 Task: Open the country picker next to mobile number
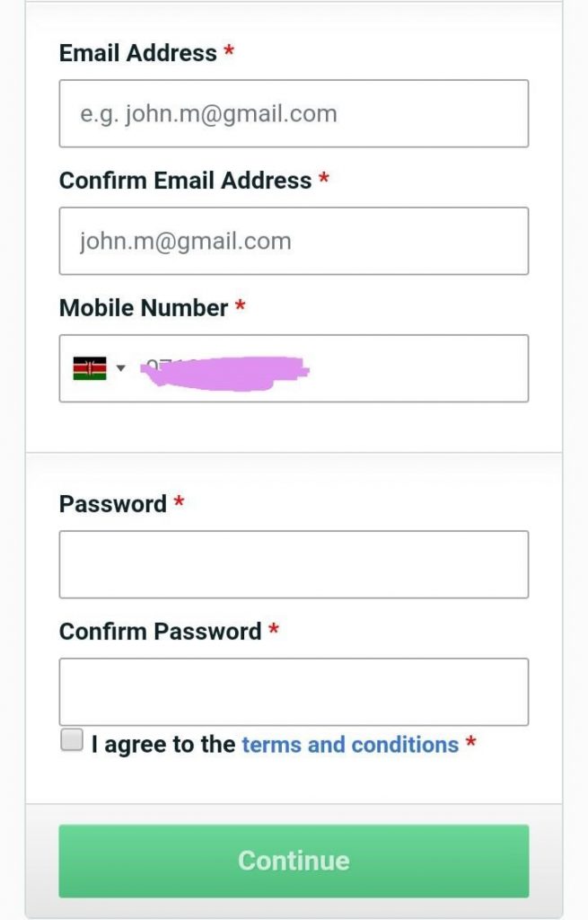tap(119, 368)
